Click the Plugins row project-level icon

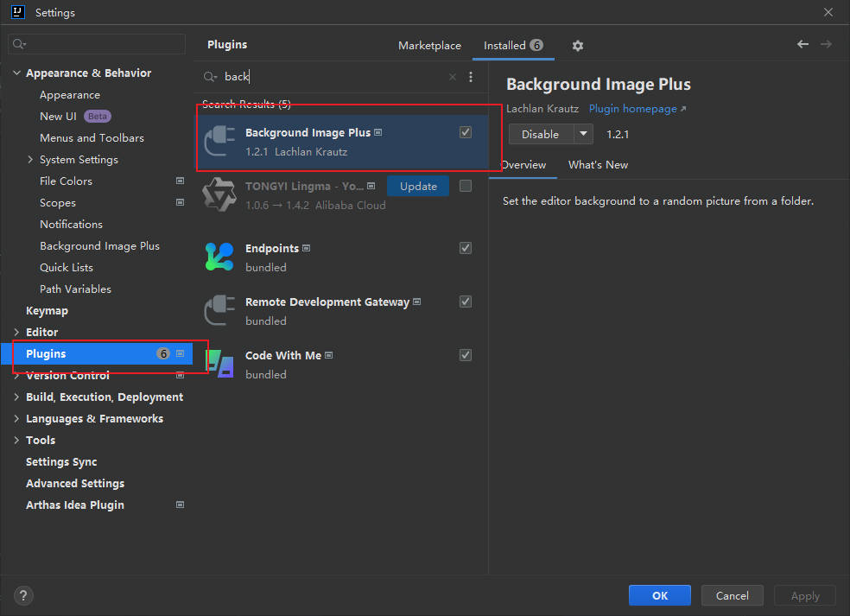(x=180, y=353)
